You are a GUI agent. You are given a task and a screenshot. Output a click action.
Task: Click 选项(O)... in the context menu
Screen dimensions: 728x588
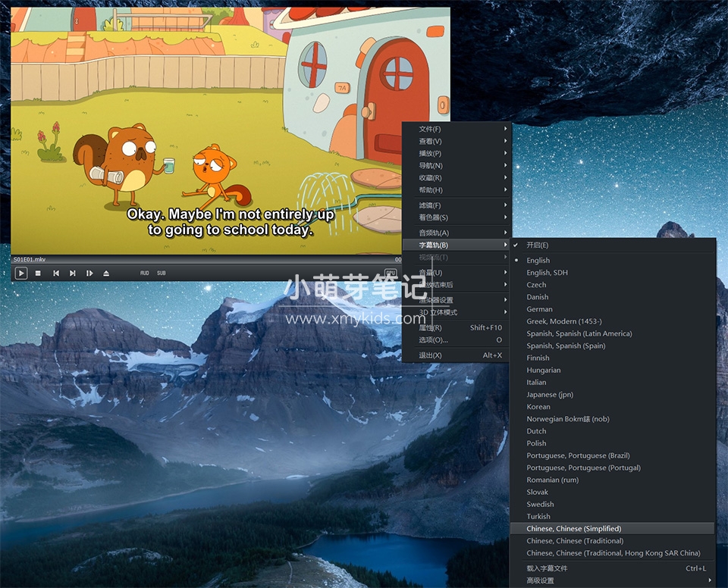coord(433,340)
